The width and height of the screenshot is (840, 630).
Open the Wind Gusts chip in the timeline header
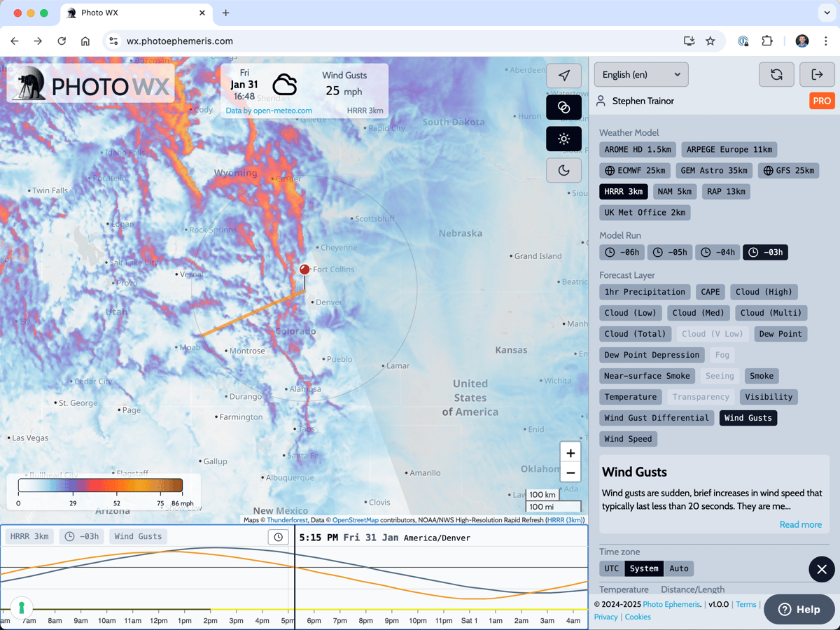click(138, 537)
